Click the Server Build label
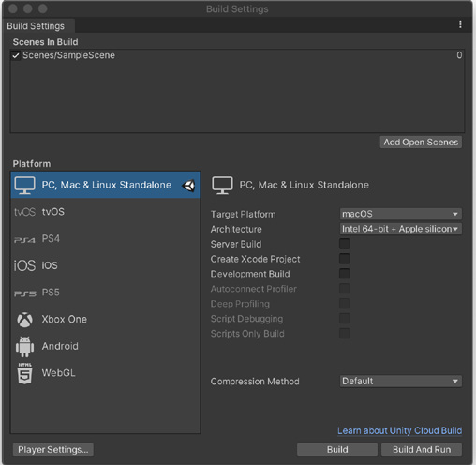This screenshot has width=476, height=465. pyautogui.click(x=236, y=244)
